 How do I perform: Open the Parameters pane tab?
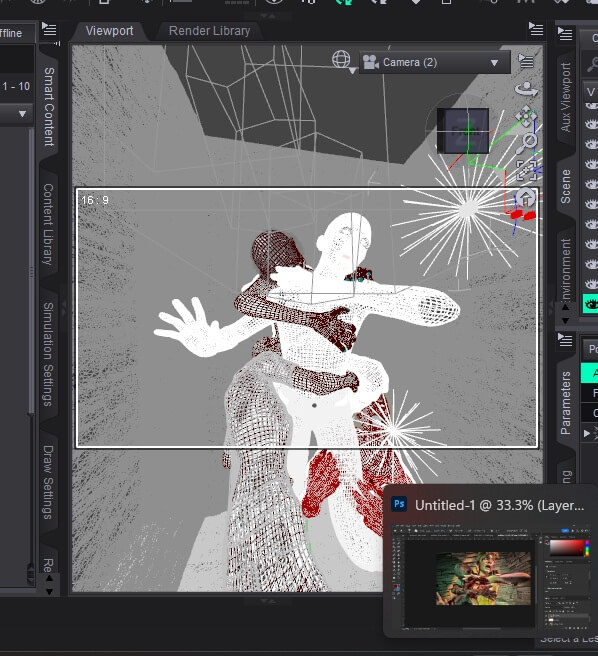tap(566, 403)
